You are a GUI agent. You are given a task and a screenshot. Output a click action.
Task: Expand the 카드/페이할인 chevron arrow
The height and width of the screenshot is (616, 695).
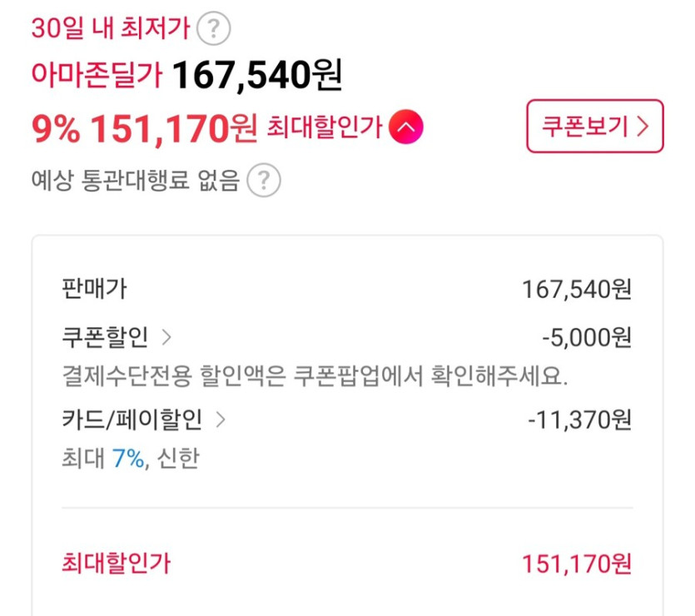coord(221,420)
